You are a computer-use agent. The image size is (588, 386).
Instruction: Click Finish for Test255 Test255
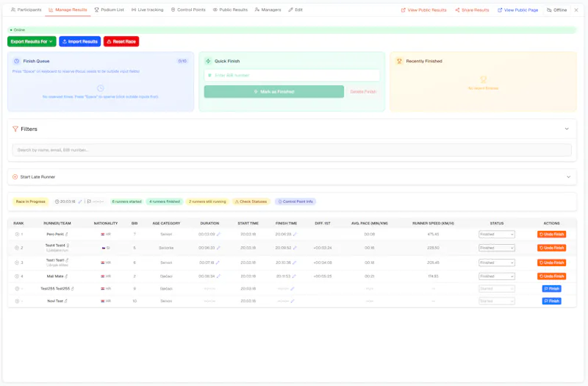tap(551, 288)
